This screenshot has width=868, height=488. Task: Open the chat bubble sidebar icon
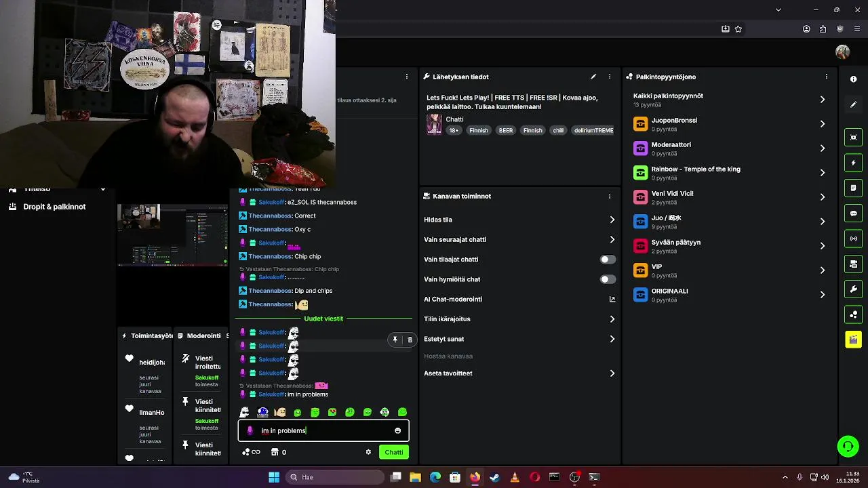853,213
